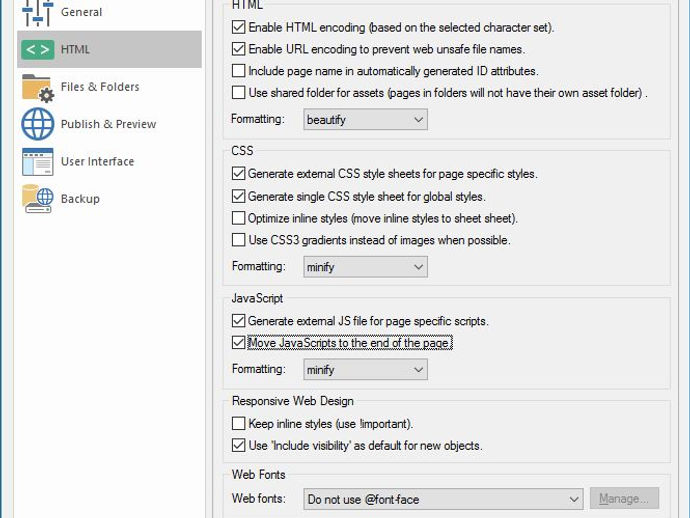Click the User Interface window icon
Screen dimensions: 690x518
pos(38,162)
